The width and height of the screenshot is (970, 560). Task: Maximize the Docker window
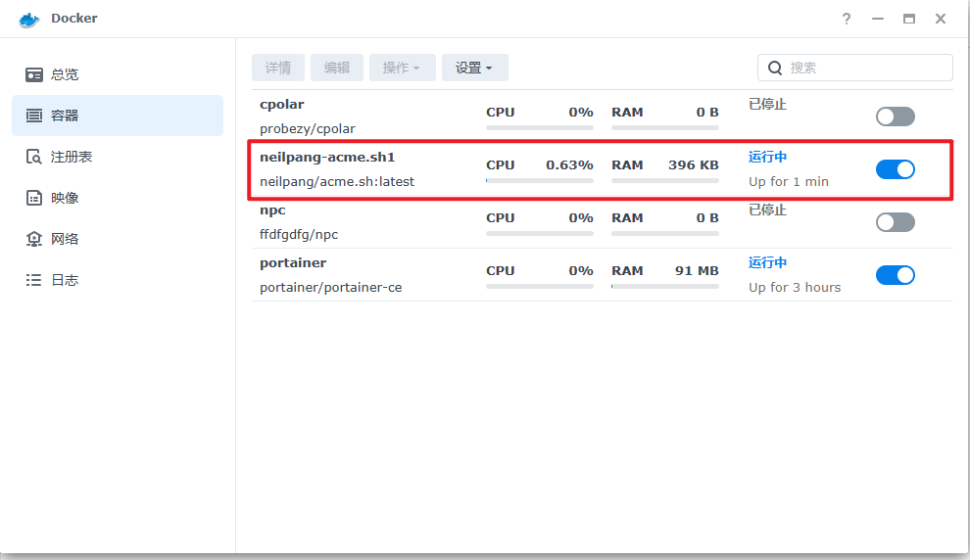pos(908,20)
